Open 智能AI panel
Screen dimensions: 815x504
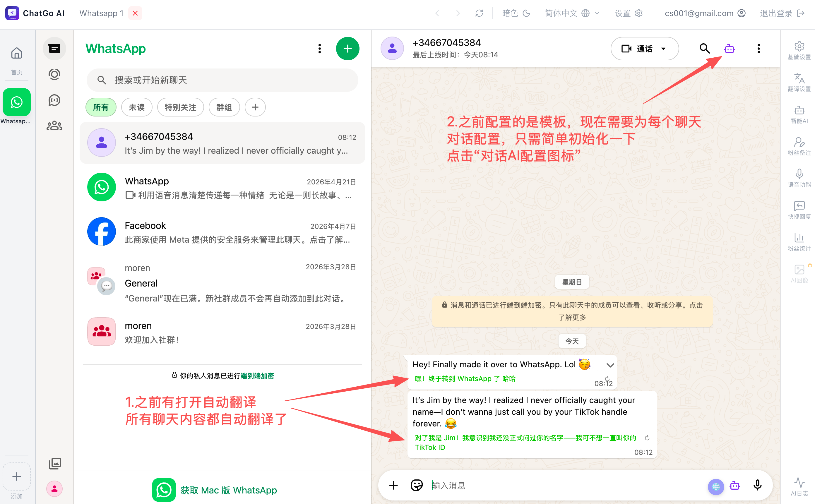[799, 114]
